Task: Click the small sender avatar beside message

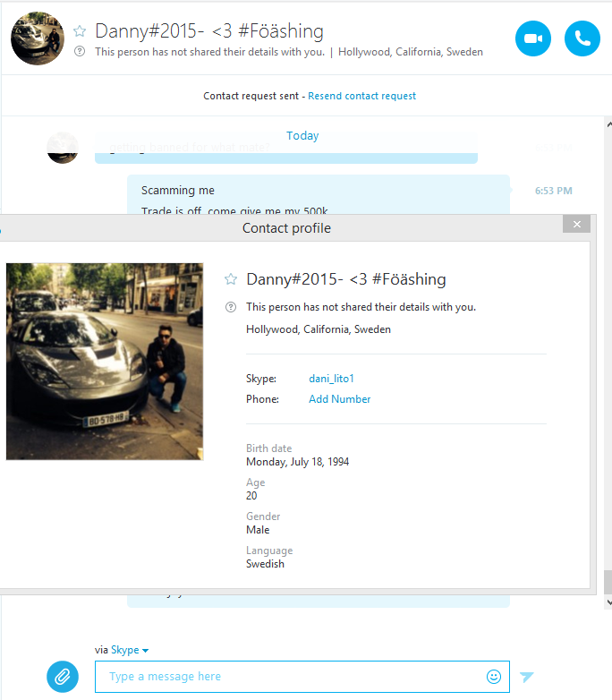Action: (63, 148)
